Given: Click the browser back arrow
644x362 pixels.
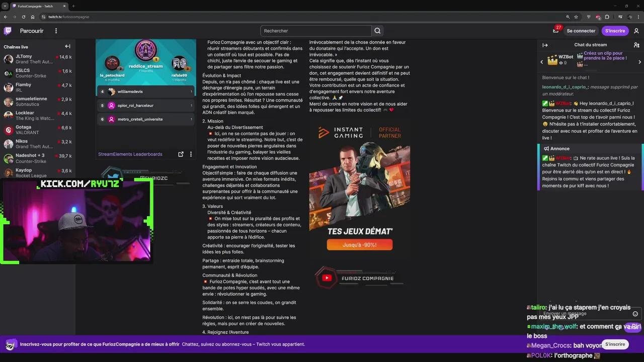Looking at the screenshot, I should [x=6, y=17].
